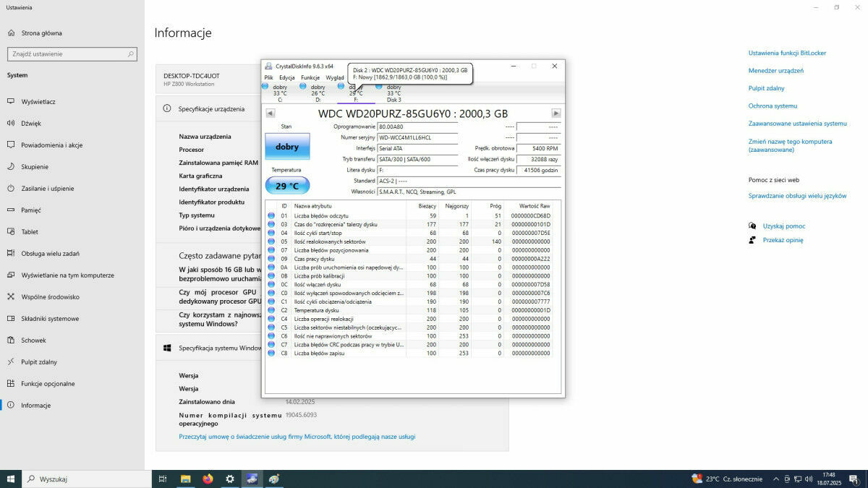Select the C: drive status tab
The height and width of the screenshot is (488, 868).
coord(279,93)
